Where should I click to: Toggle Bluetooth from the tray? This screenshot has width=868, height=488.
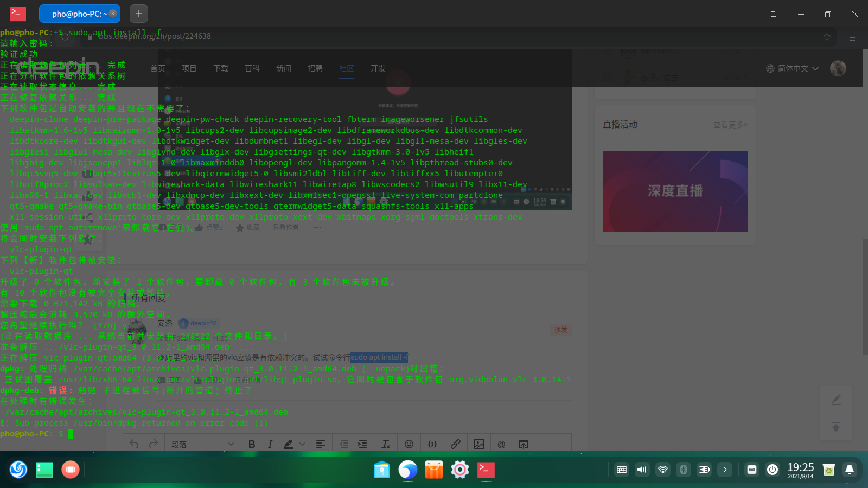[x=684, y=470]
